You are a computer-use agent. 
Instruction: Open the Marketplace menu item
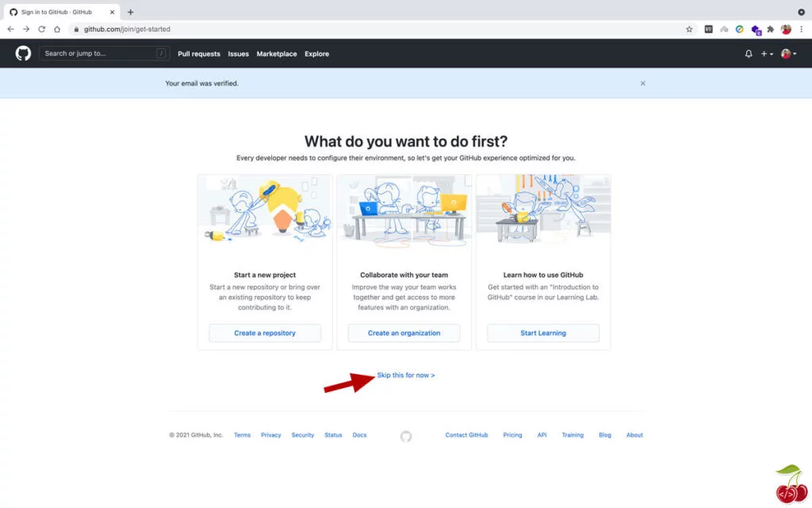click(276, 53)
